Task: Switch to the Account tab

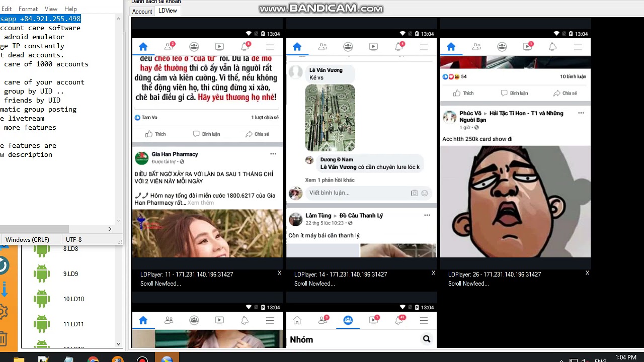Action: pos(142,12)
